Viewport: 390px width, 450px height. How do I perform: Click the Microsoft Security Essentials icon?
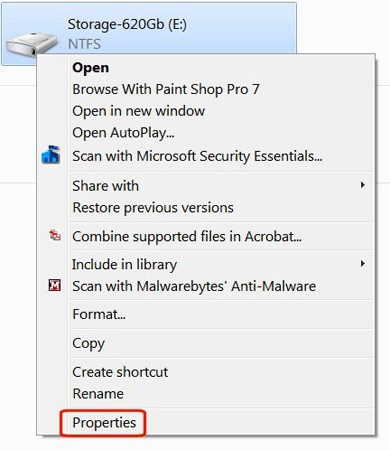[51, 155]
